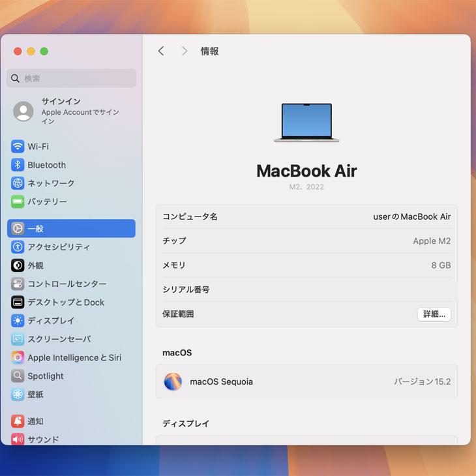
Task: Open the Spotlight settings icon
Action: pos(18,376)
